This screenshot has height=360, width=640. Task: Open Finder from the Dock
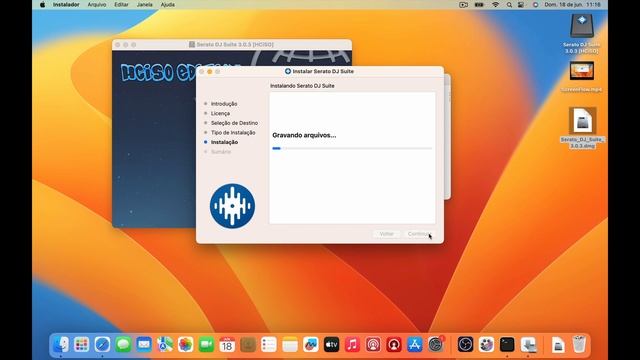[61, 344]
